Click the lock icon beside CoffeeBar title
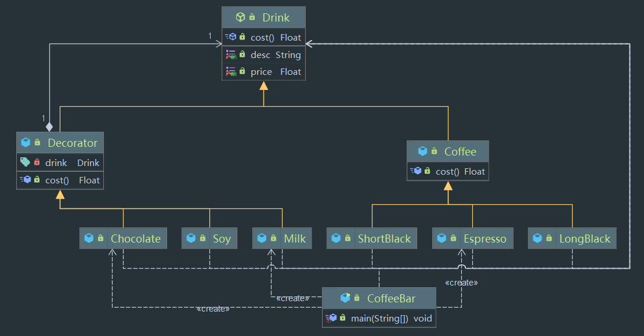 357,297
